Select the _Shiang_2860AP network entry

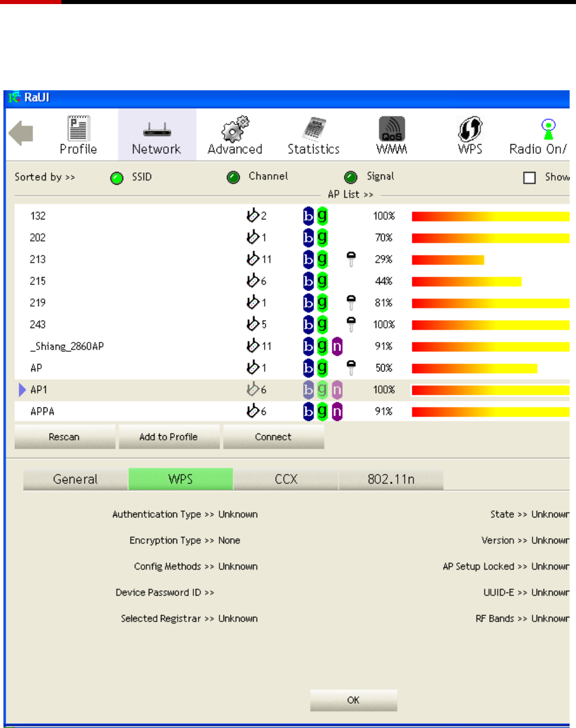pos(67,346)
